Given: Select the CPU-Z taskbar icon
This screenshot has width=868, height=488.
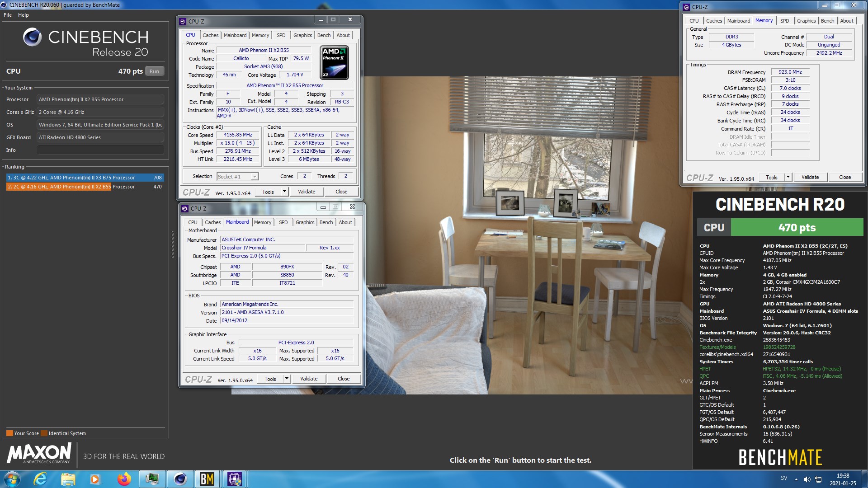Looking at the screenshot, I should pyautogui.click(x=235, y=479).
